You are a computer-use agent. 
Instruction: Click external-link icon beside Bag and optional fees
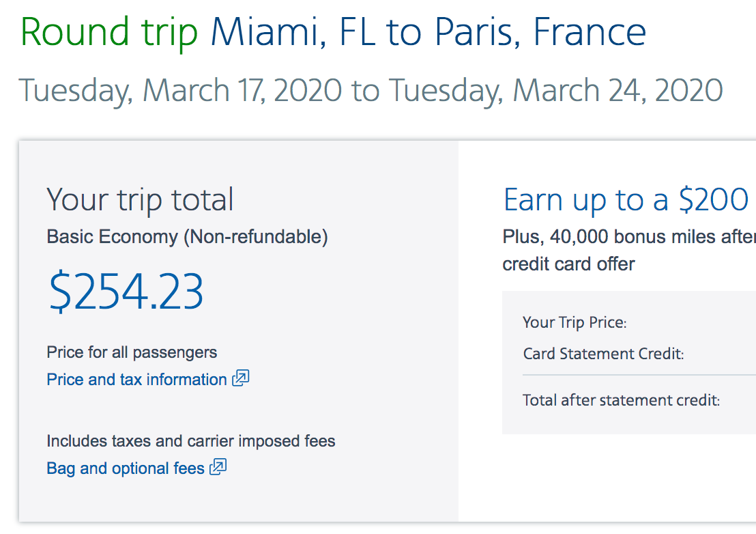click(x=218, y=467)
